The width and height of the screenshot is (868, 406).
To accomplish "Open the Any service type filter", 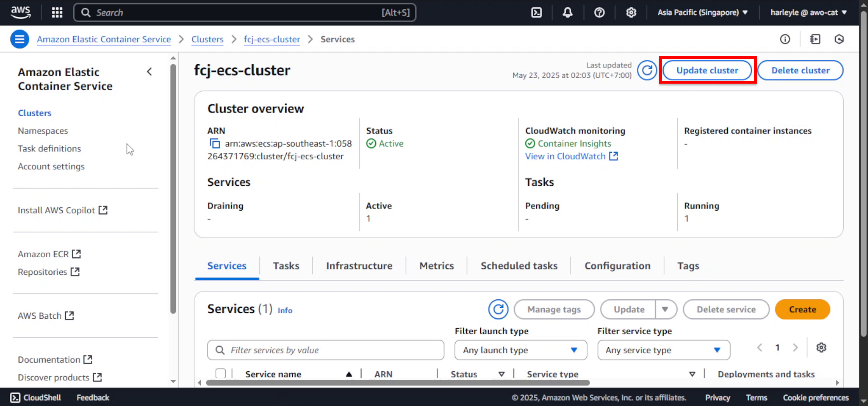I will coord(664,350).
